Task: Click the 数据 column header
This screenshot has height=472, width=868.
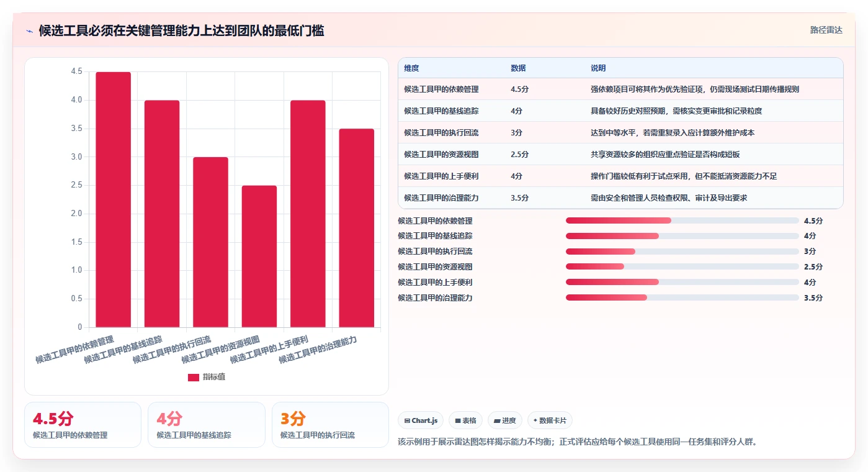Action: (x=518, y=68)
